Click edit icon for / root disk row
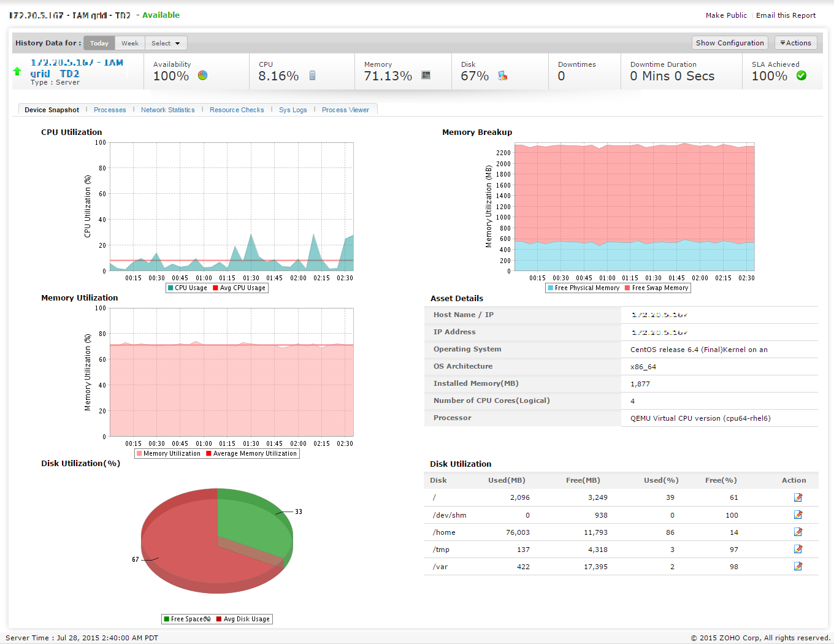The width and height of the screenshot is (834, 644). pyautogui.click(x=798, y=497)
